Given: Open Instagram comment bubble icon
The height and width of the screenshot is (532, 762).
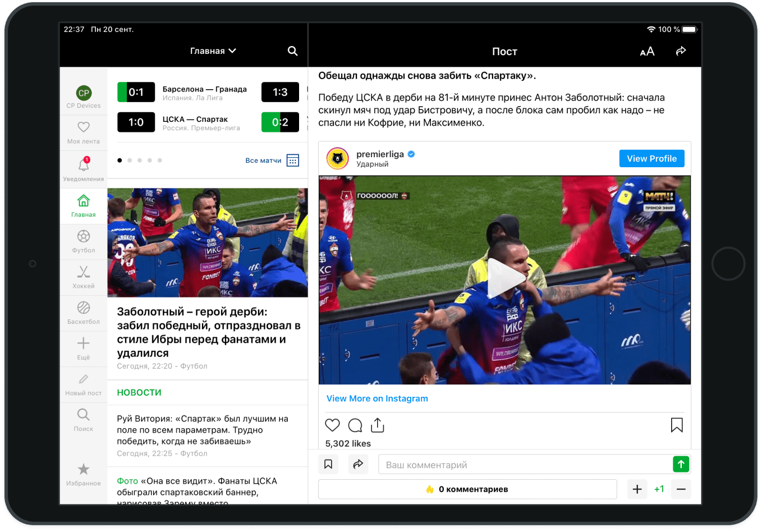Looking at the screenshot, I should pyautogui.click(x=355, y=425).
